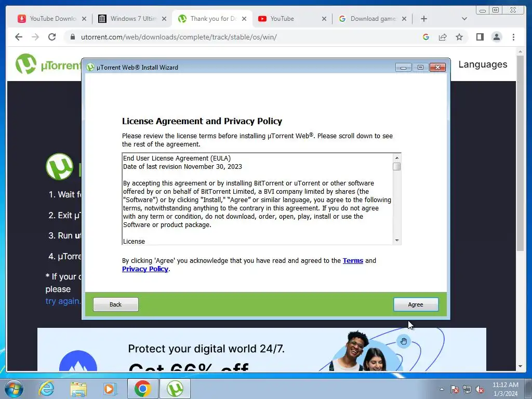
Task: Open the Privacy Policy link
Action: tap(145, 269)
